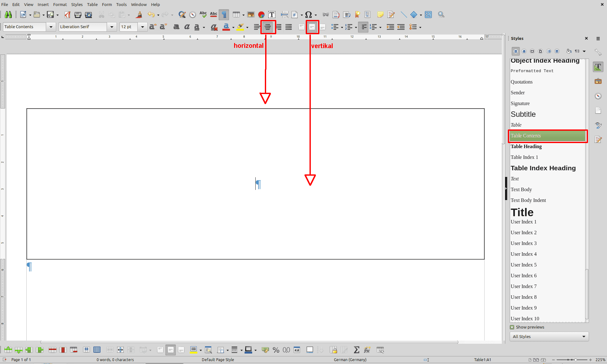Click the Insert Chart icon
607x364 pixels.
pyautogui.click(x=261, y=15)
